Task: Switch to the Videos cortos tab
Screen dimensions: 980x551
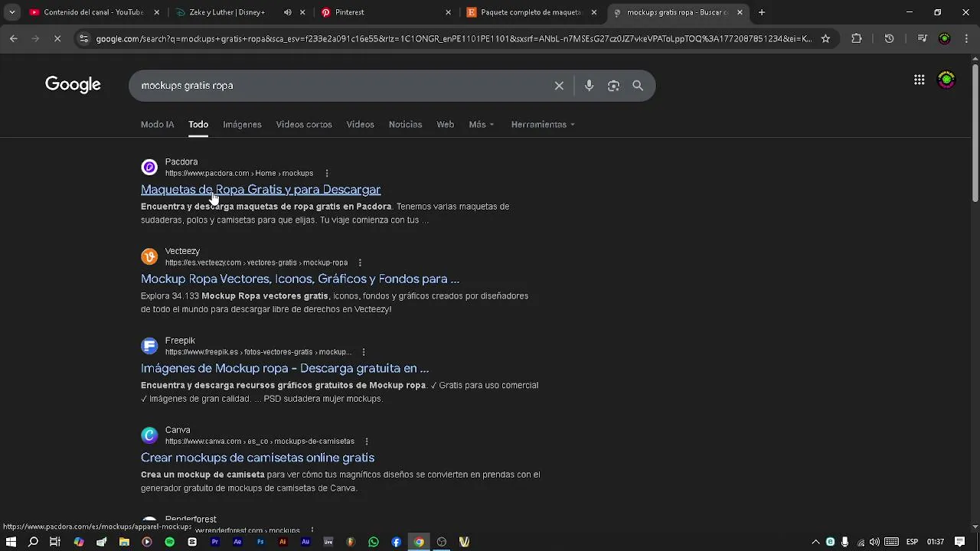Action: [304, 124]
